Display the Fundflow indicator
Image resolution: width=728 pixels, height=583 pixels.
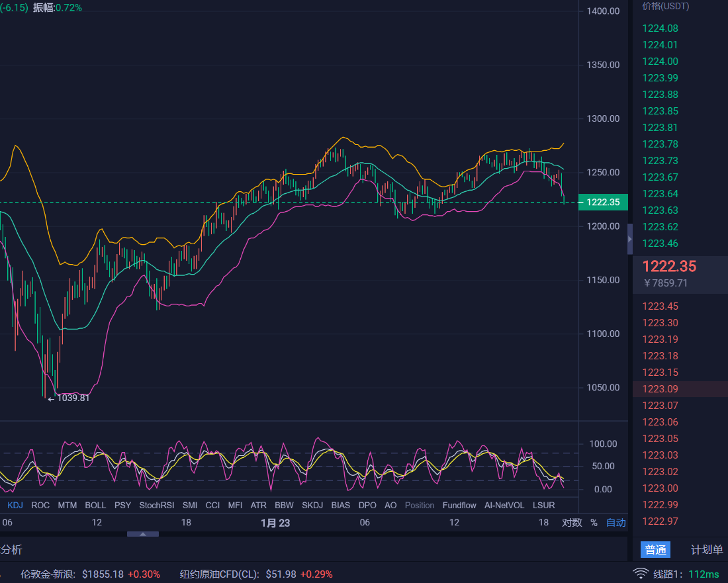pyautogui.click(x=459, y=505)
